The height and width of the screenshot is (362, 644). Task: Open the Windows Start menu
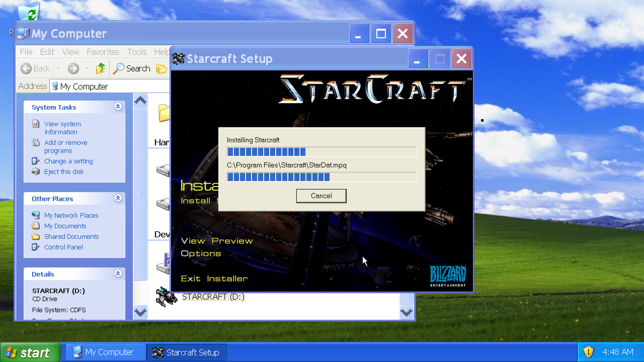pyautogui.click(x=30, y=352)
